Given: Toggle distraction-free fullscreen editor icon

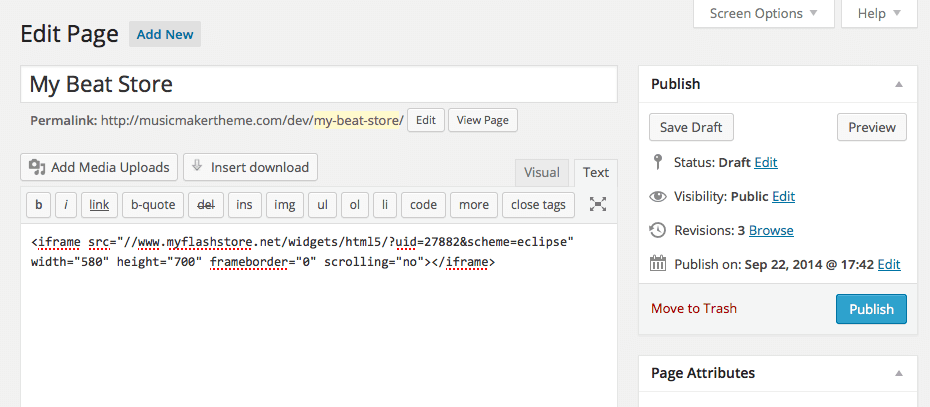Looking at the screenshot, I should point(598,204).
